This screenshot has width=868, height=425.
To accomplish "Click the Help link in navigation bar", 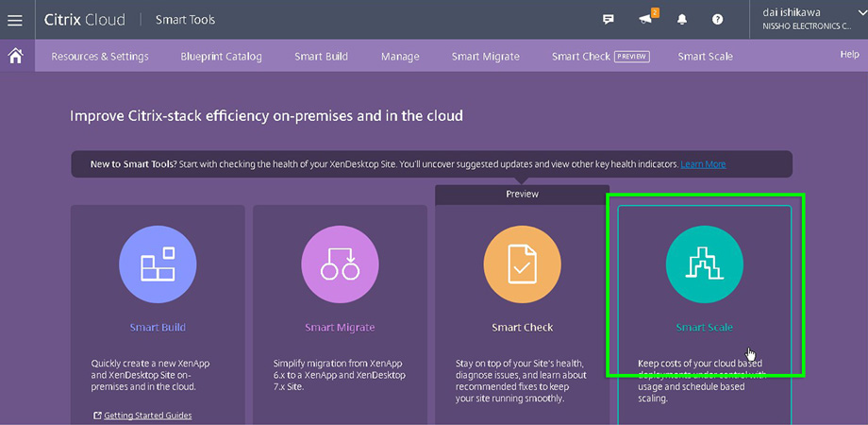I will pos(849,55).
